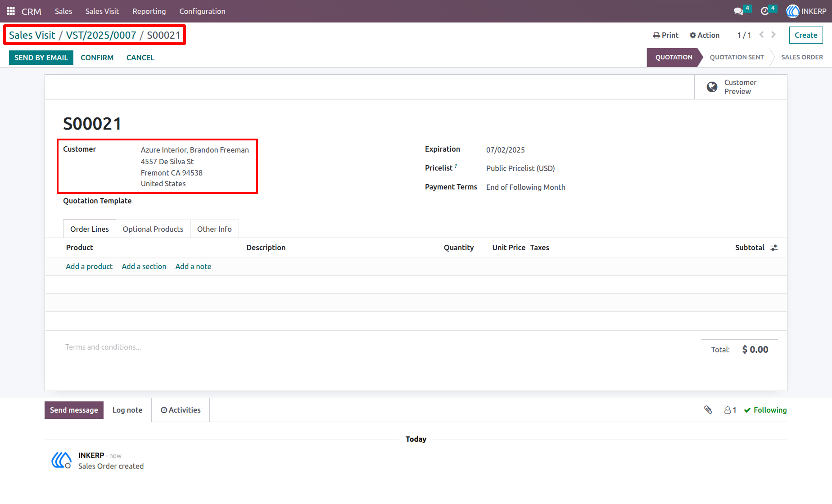This screenshot has height=504, width=832.
Task: Open the Log note tab
Action: click(127, 410)
